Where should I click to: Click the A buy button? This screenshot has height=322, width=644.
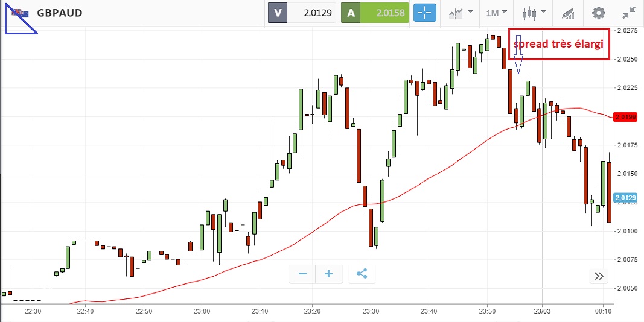pos(351,13)
